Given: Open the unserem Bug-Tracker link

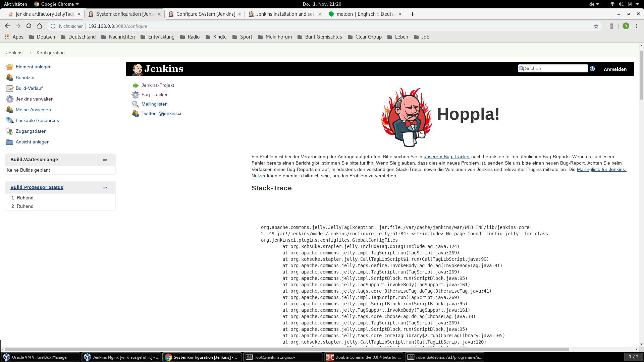Looking at the screenshot, I should pos(446,157).
